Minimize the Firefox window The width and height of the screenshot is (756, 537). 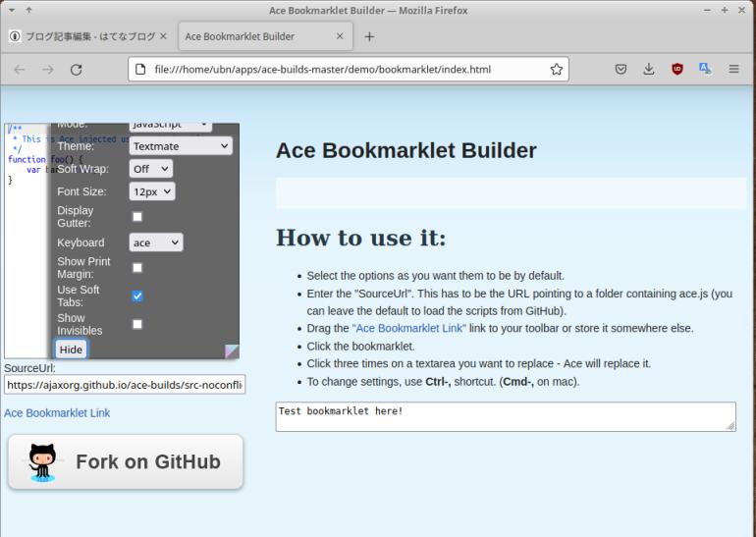pyautogui.click(x=707, y=10)
